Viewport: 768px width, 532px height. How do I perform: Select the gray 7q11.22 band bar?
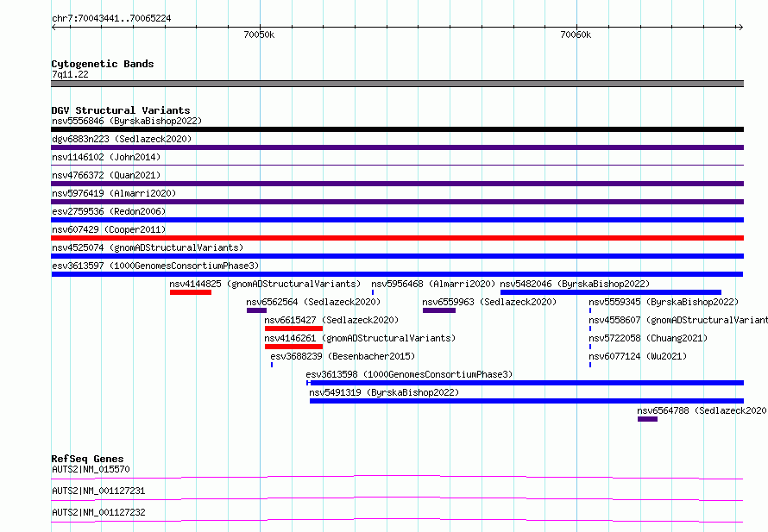point(397,84)
